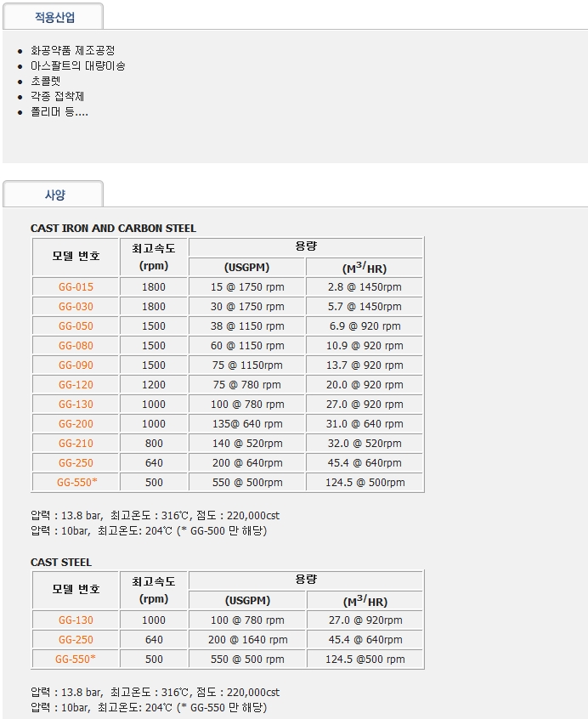Click the 화공약품 제조공정 list item

72,50
